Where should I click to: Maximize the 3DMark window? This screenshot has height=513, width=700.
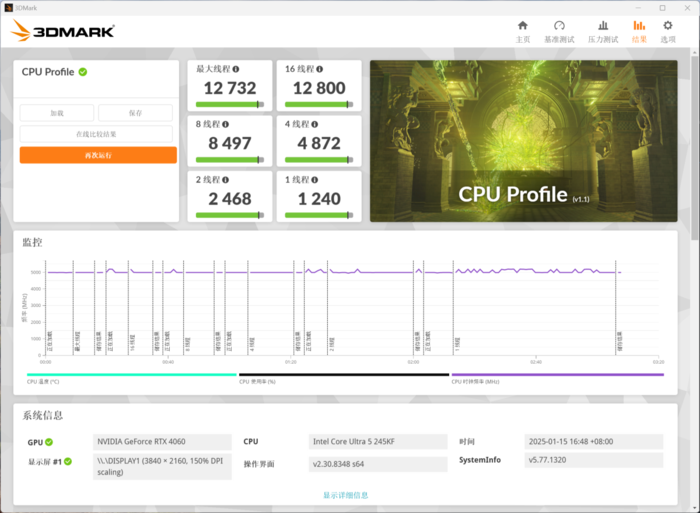[662, 8]
